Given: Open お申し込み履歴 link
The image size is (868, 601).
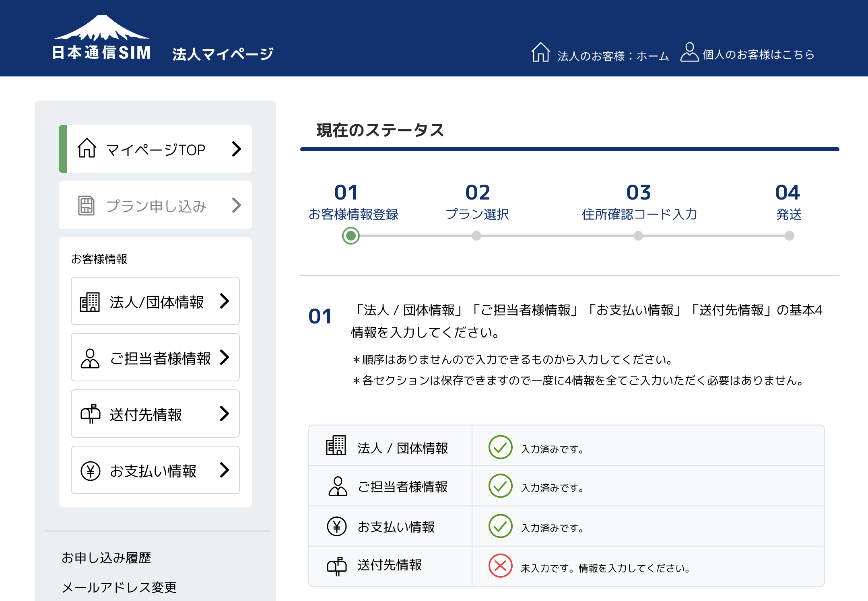Looking at the screenshot, I should tap(106, 558).
